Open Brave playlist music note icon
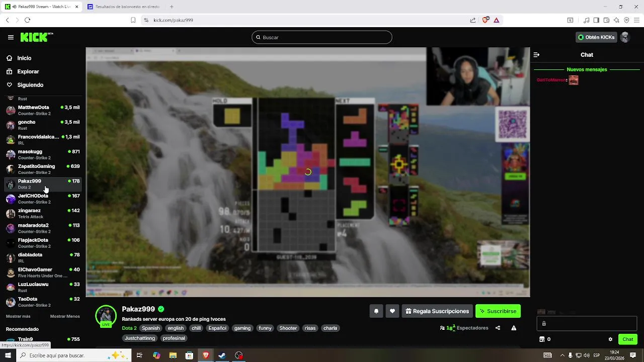644x362 pixels. (586, 20)
